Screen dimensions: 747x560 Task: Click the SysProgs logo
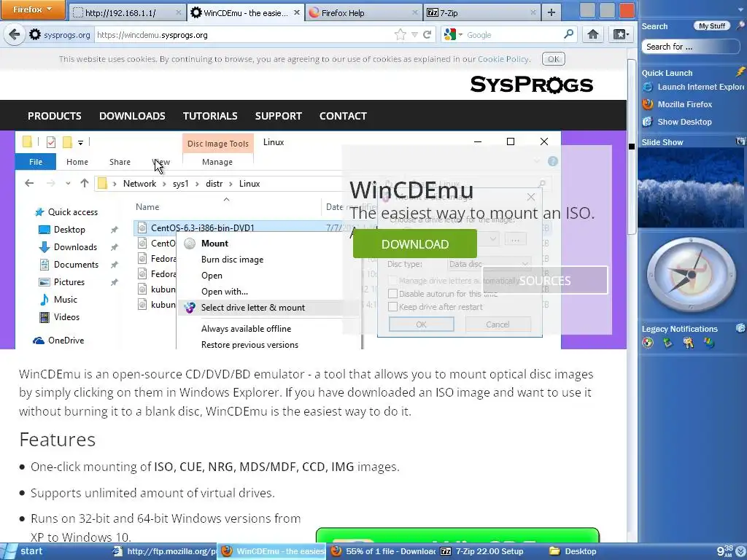(x=531, y=85)
